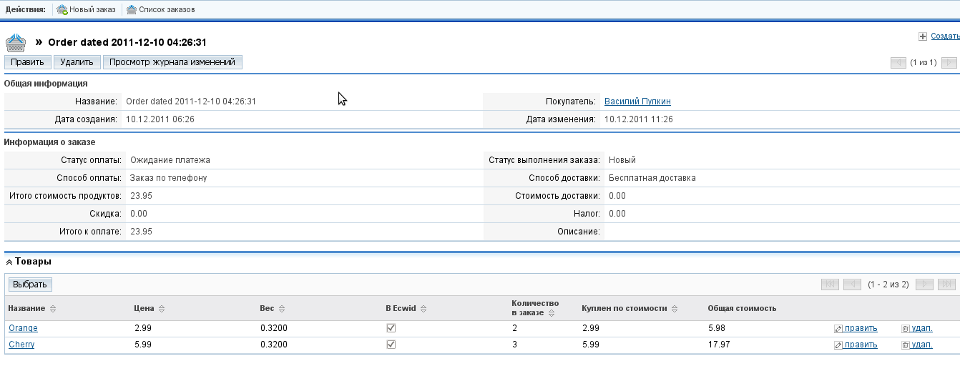Screen dimensions: 960x366
Task: Click the Список заказов basket icon
Action: tap(131, 10)
